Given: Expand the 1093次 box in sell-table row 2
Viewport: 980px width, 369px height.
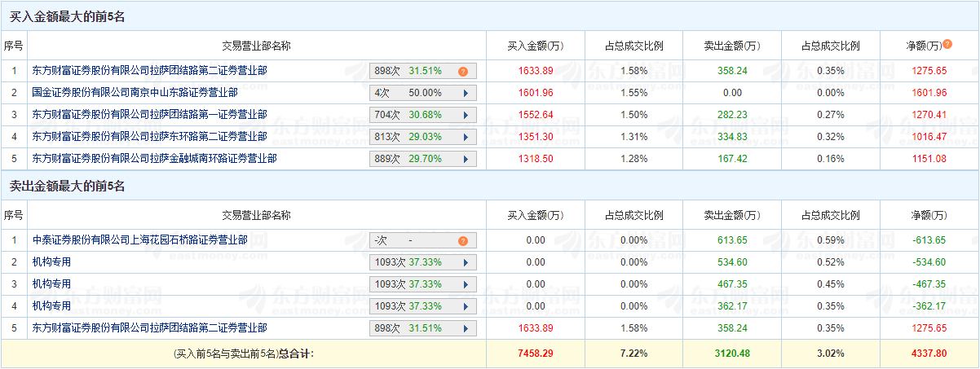Looking at the screenshot, I should tap(466, 262).
